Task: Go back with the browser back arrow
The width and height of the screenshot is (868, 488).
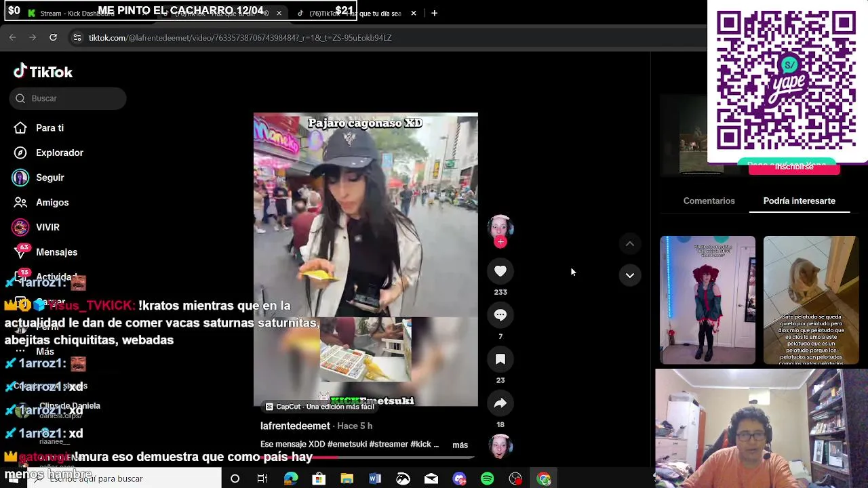Action: pos(12,37)
